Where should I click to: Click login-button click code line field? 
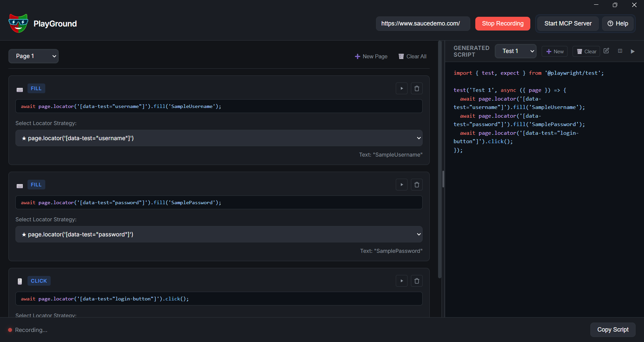[x=219, y=299]
